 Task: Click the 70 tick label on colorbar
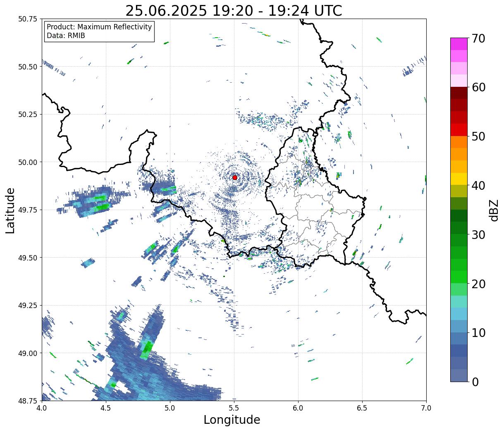[478, 38]
